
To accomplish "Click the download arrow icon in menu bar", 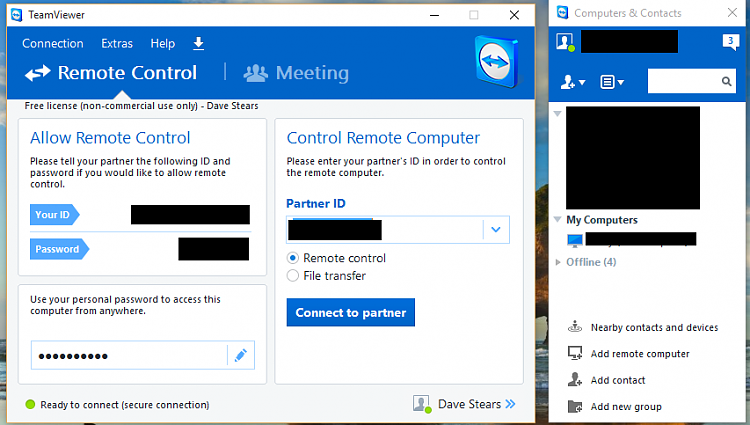I will 199,44.
